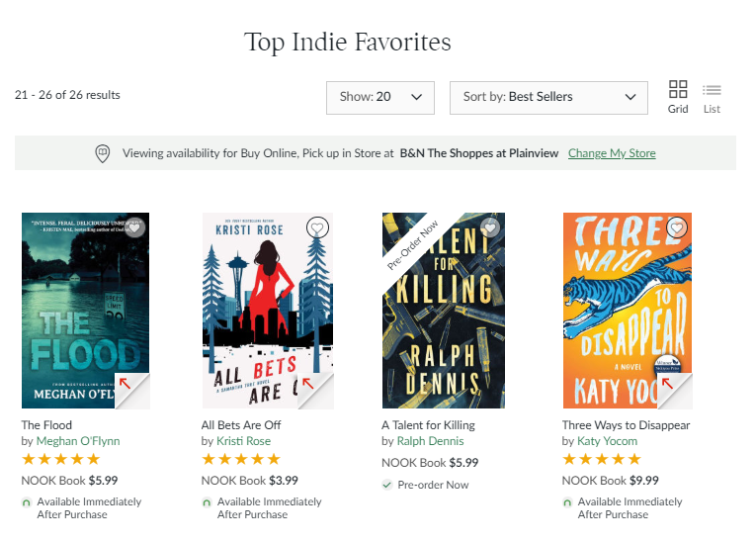Click The Flood title link
Image resolution: width=756 pixels, height=543 pixels.
pyautogui.click(x=46, y=425)
